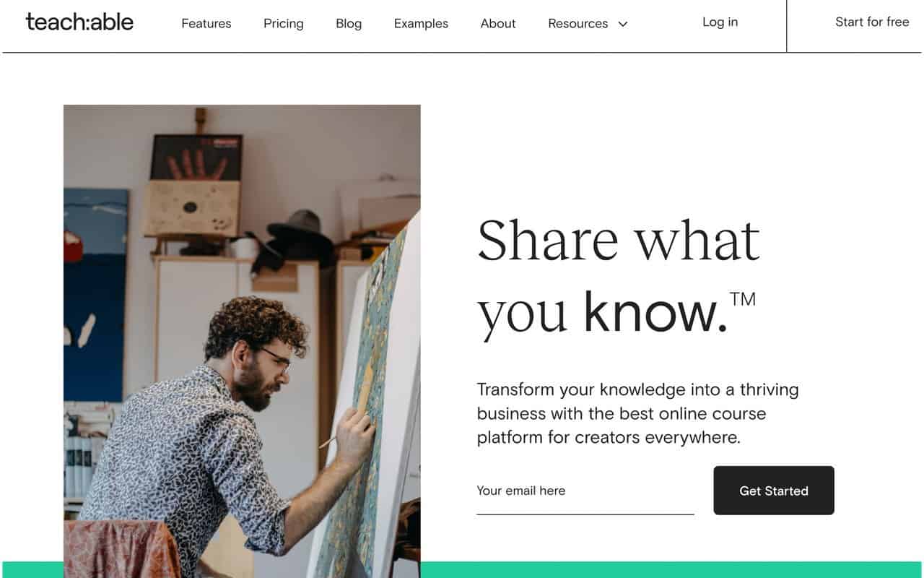
Task: Navigate to the About page
Action: 497,23
